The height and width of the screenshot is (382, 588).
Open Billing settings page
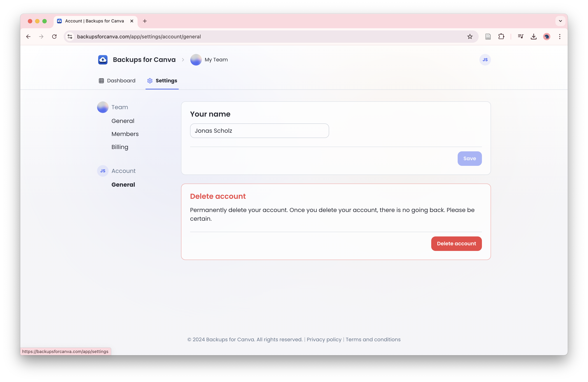point(120,147)
